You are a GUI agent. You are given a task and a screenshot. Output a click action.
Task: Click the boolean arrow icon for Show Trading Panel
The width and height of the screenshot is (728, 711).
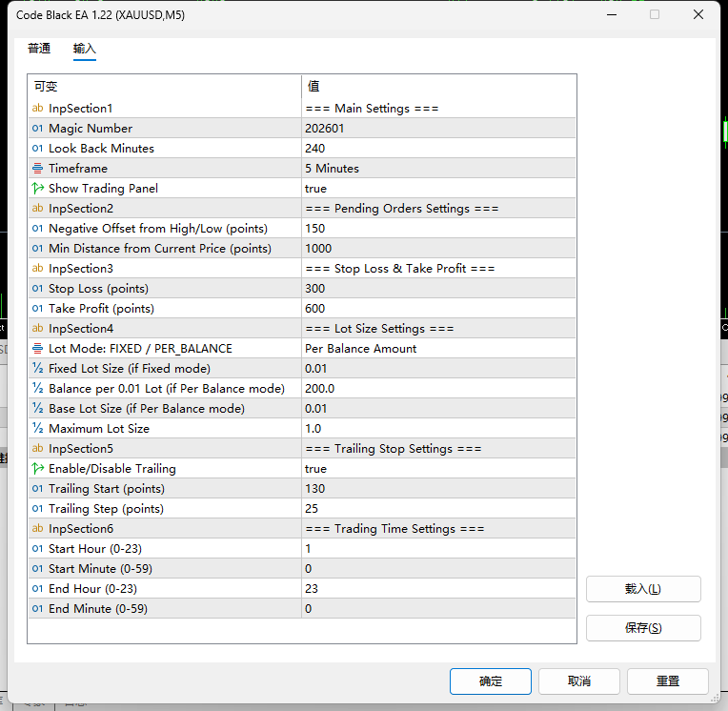[37, 188]
